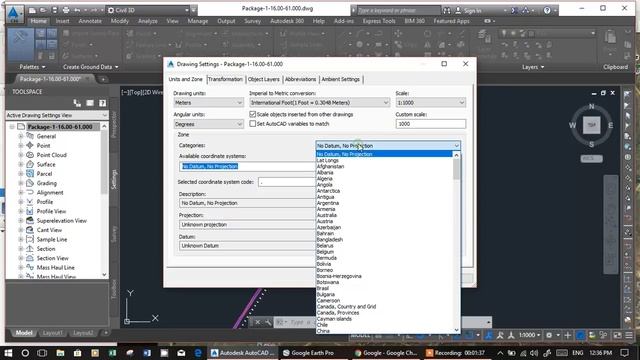Switch to the Transformation tab
The image size is (640, 360).
pos(225,79)
